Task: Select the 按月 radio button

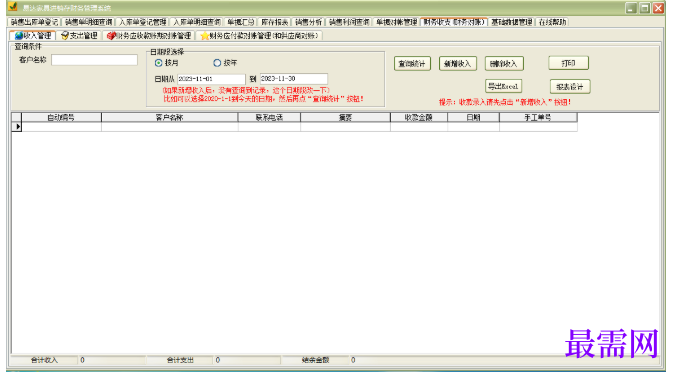Action: click(x=158, y=63)
